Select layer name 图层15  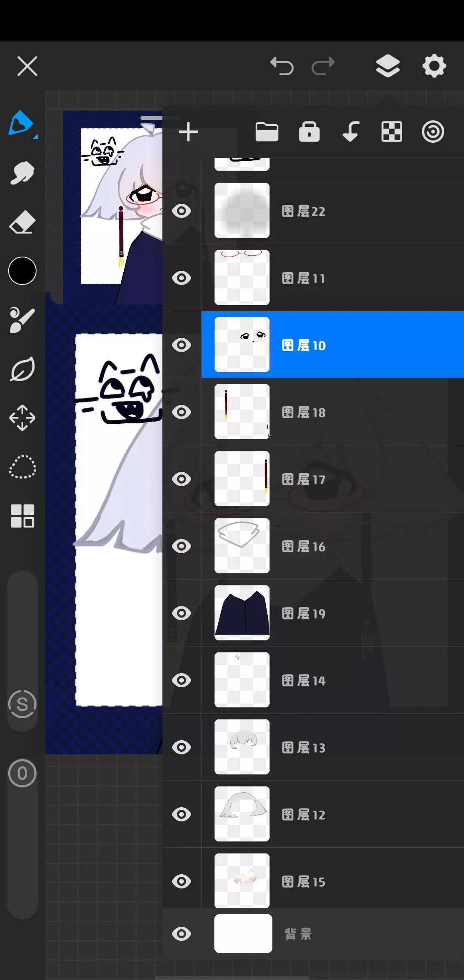point(303,882)
